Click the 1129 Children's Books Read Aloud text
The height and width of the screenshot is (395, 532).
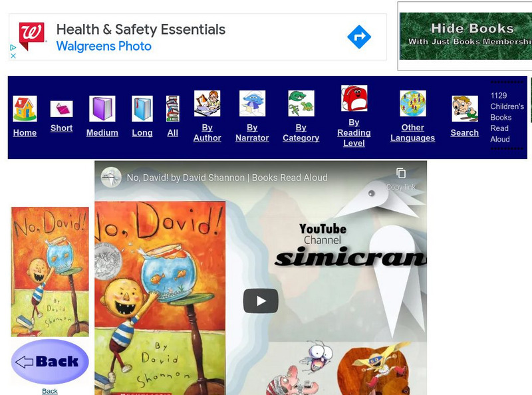[507, 118]
